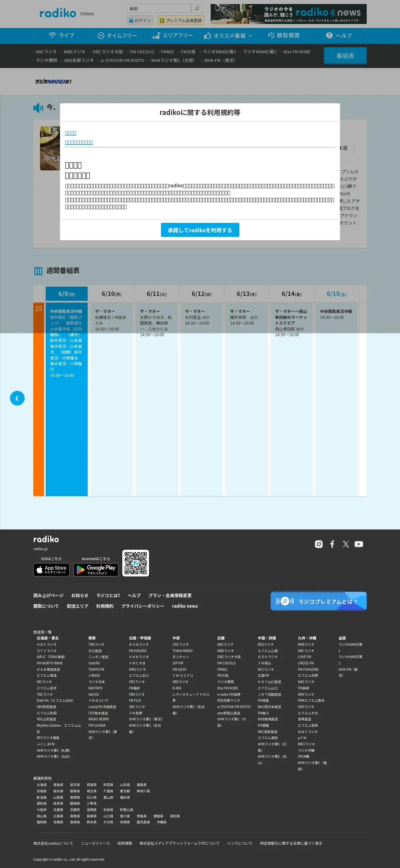Open footer 読み上げページ link
Image resolution: width=400 pixels, height=868 pixels.
click(x=48, y=595)
